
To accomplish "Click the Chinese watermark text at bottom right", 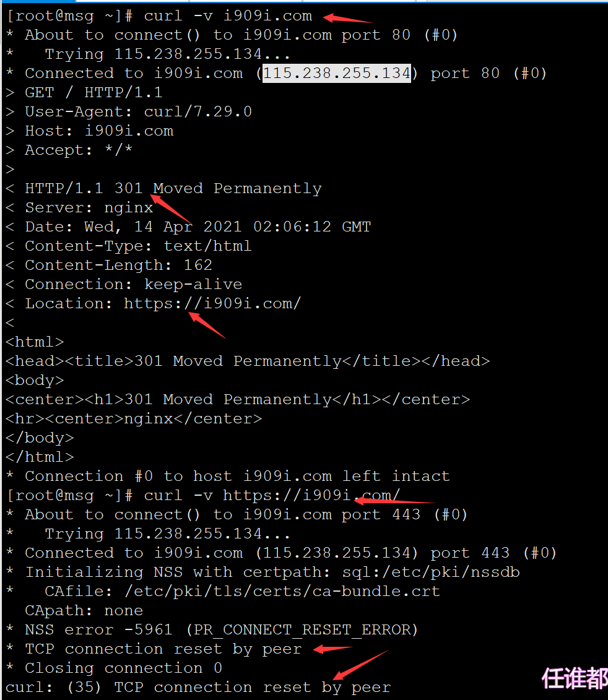I will (x=575, y=679).
